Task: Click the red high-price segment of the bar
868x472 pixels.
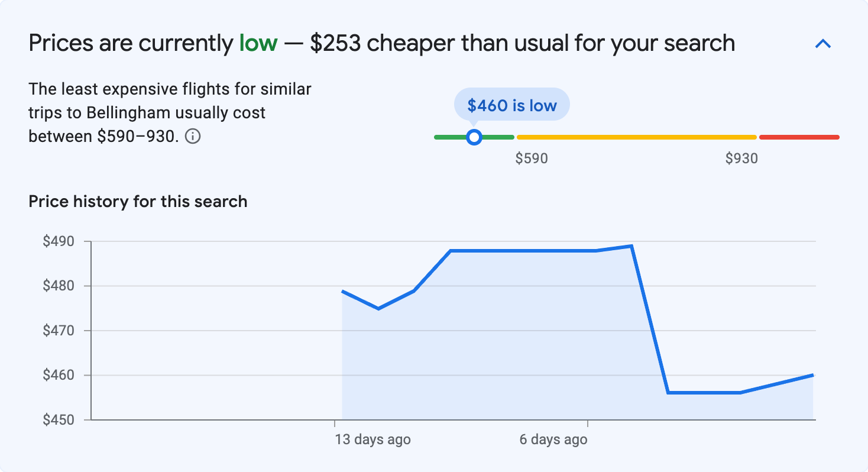Action: coord(798,137)
